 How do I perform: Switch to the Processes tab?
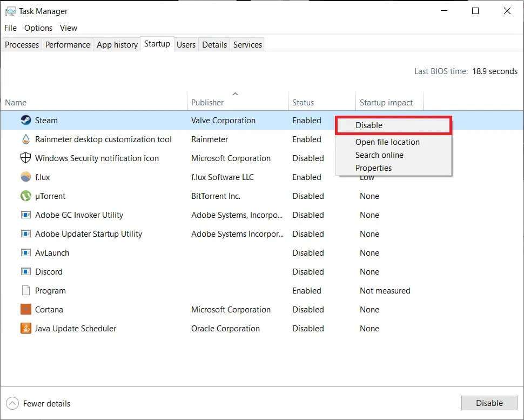click(22, 44)
